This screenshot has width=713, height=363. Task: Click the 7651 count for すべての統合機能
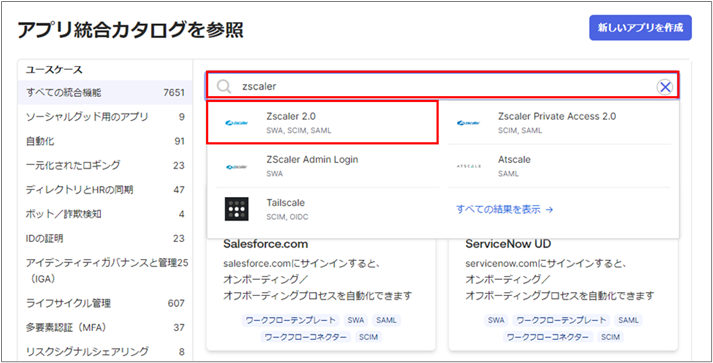coord(174,93)
